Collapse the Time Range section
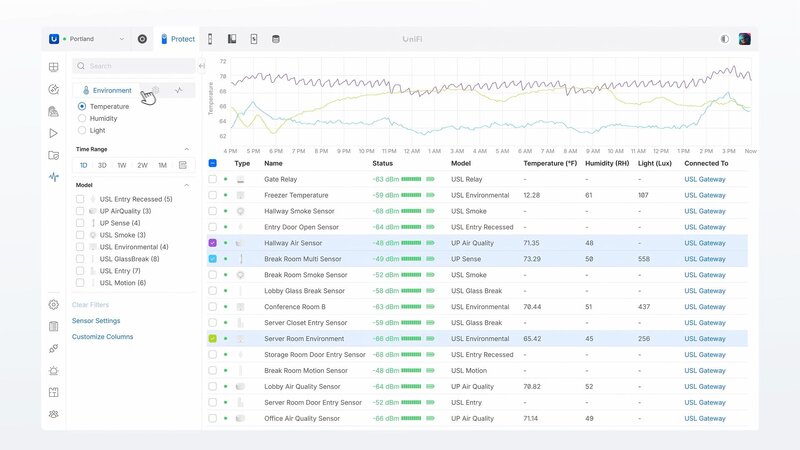 186,149
